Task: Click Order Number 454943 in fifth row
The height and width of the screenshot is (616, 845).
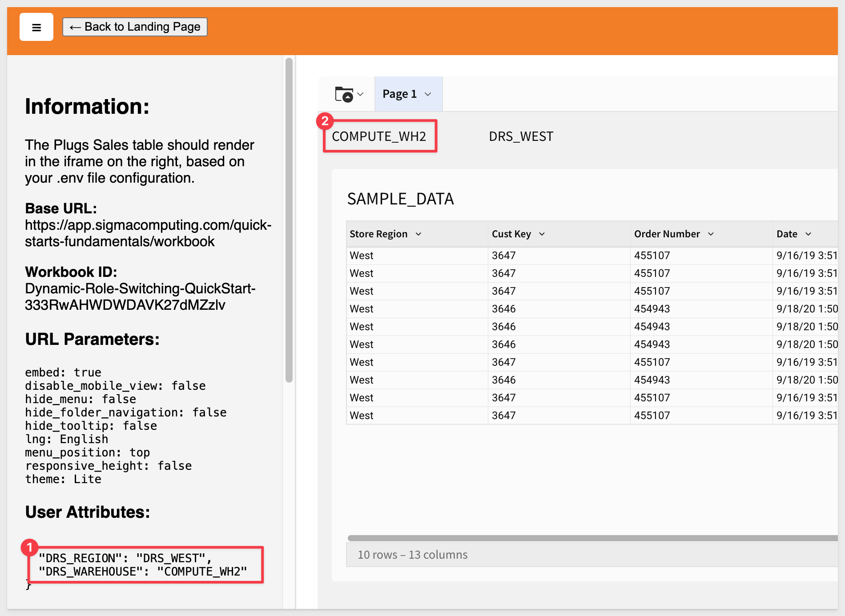Action: [701, 327]
